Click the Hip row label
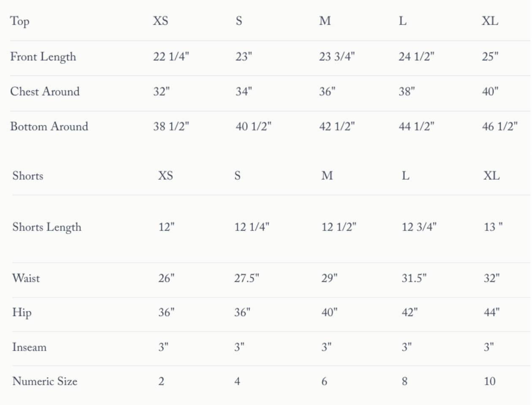The image size is (532, 405). pyautogui.click(x=22, y=313)
